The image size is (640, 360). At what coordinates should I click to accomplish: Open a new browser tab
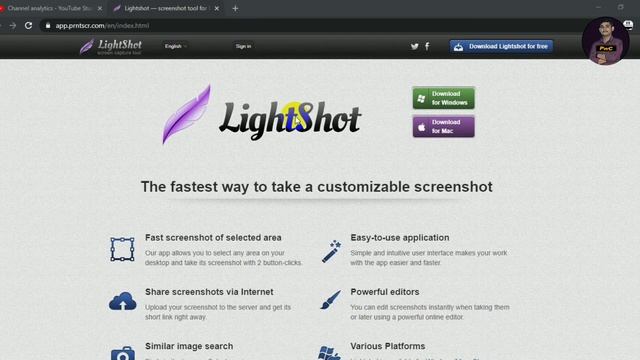(x=235, y=8)
